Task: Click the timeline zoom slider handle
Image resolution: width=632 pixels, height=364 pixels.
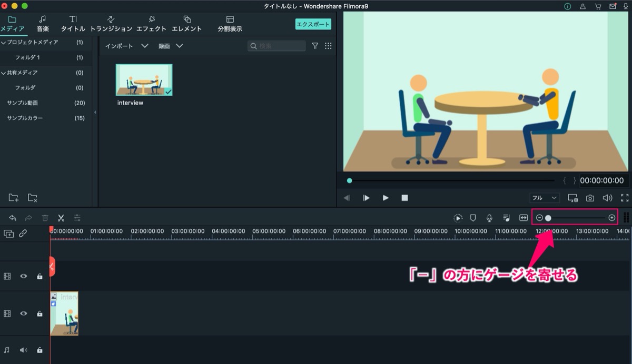Action: 548,218
